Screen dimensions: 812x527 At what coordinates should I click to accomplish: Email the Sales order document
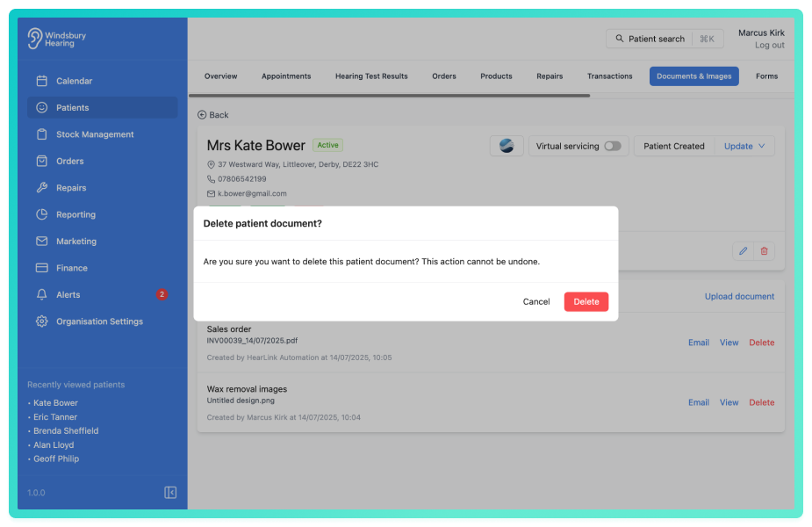point(699,343)
